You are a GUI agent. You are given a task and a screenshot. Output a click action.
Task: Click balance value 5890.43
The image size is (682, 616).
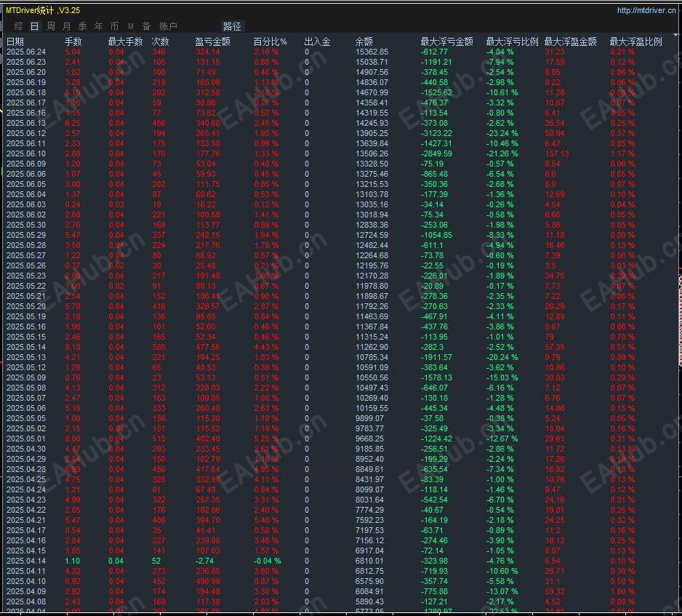tap(369, 601)
